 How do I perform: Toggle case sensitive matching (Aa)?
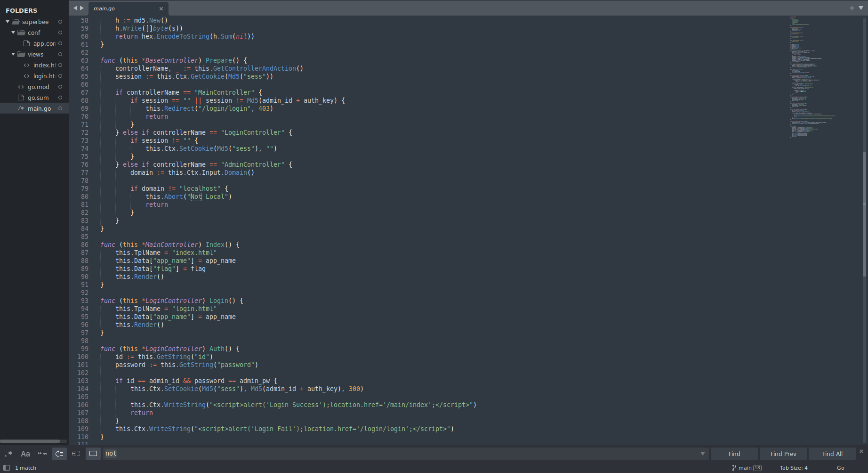25,454
